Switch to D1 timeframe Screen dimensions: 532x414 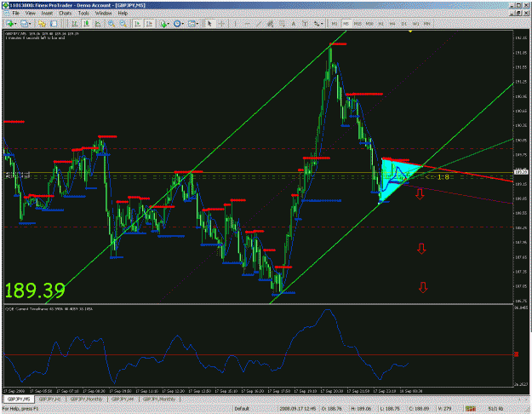click(x=404, y=24)
